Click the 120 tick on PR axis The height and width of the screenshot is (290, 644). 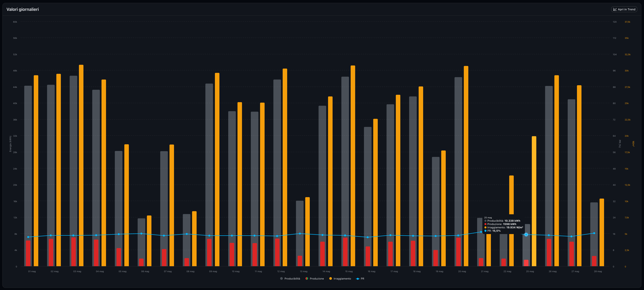pyautogui.click(x=615, y=22)
